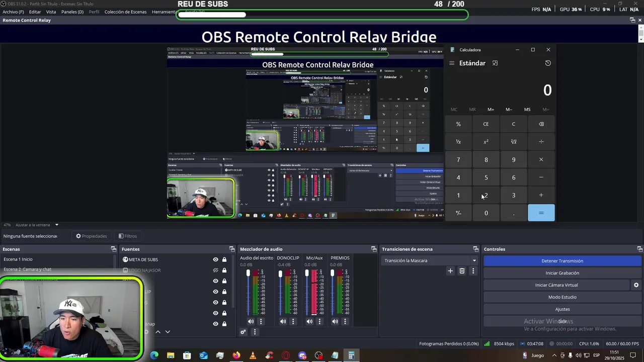Open source Propiedades button
The height and width of the screenshot is (362, 644).
coord(92,236)
